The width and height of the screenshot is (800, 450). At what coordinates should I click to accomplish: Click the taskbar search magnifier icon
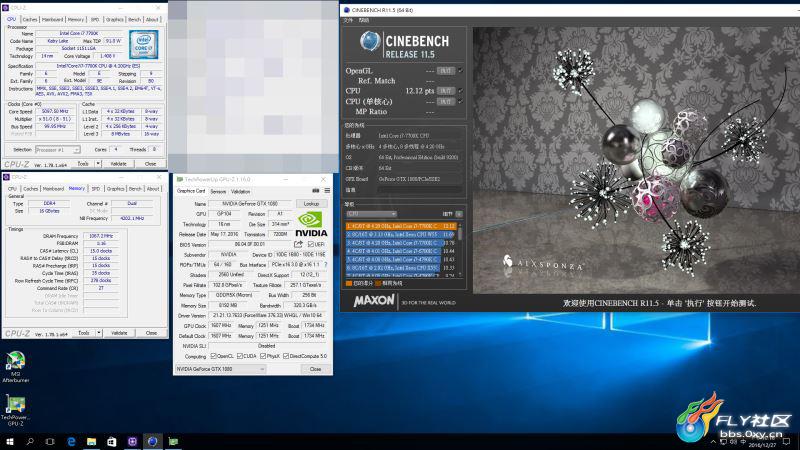pos(30,442)
